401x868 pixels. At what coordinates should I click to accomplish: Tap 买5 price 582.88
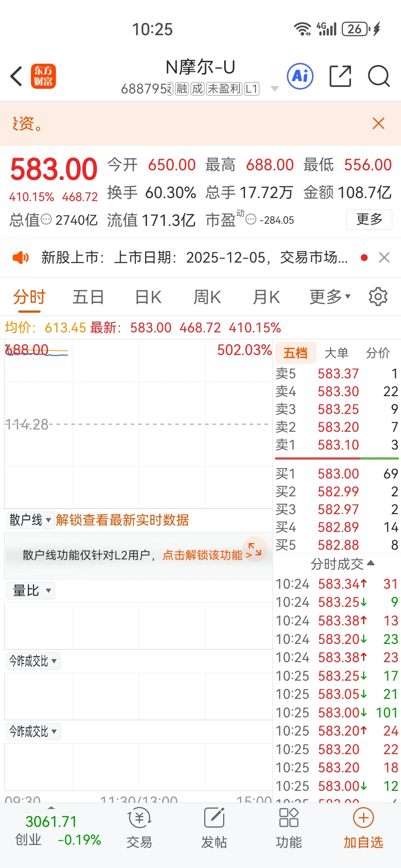[338, 545]
